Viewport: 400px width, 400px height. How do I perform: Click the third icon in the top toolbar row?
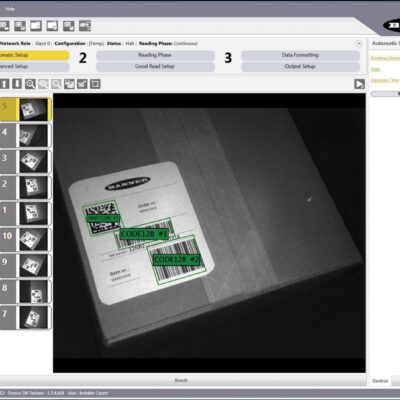pyautogui.click(x=36, y=26)
